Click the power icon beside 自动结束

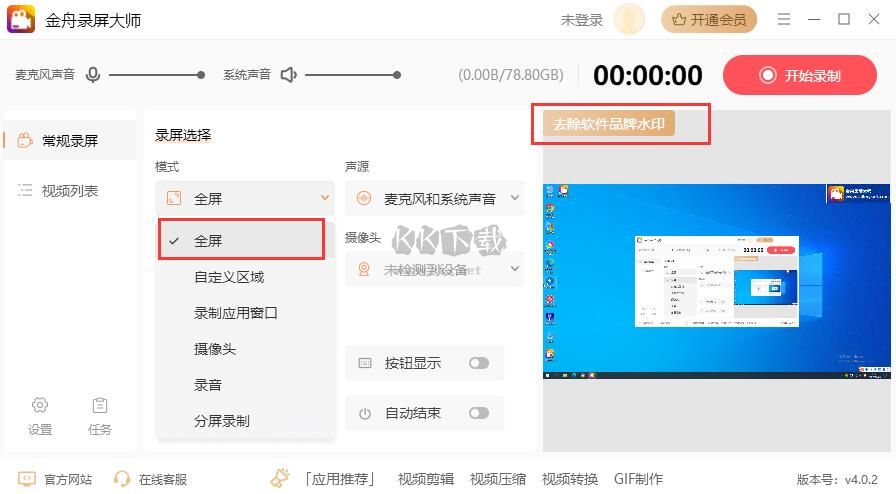(365, 413)
